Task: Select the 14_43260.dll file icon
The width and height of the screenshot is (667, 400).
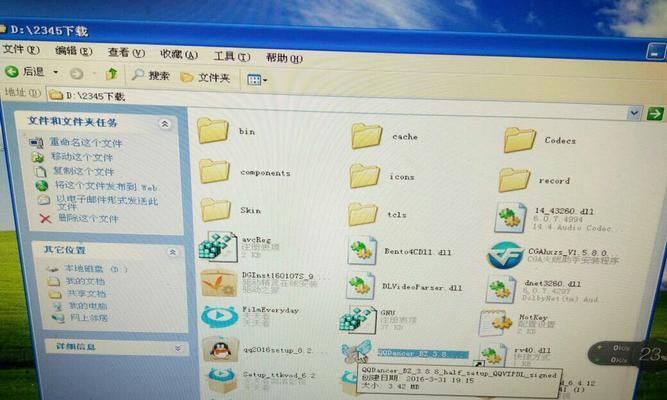Action: [510, 217]
